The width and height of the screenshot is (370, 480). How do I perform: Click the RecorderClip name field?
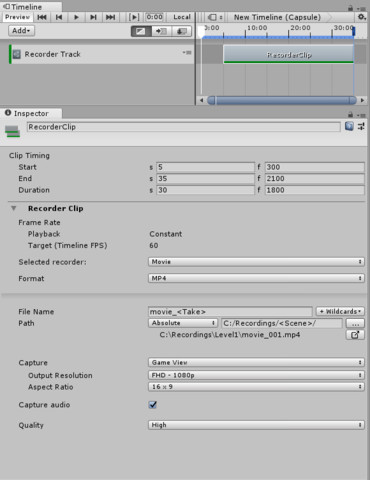pyautogui.click(x=183, y=127)
